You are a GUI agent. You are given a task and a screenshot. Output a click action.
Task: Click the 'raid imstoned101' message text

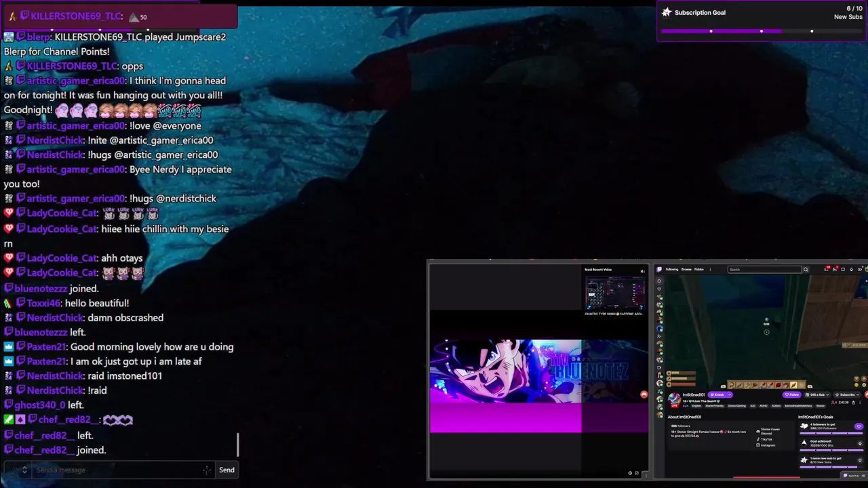pos(125,375)
